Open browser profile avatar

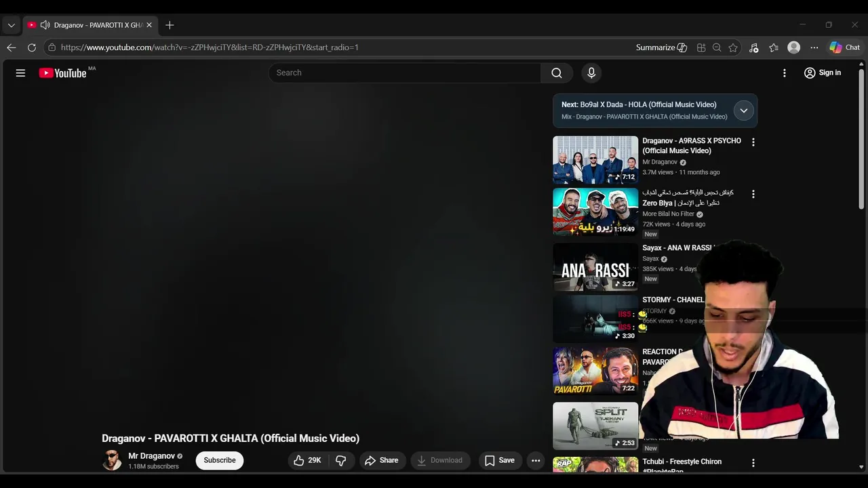[794, 47]
